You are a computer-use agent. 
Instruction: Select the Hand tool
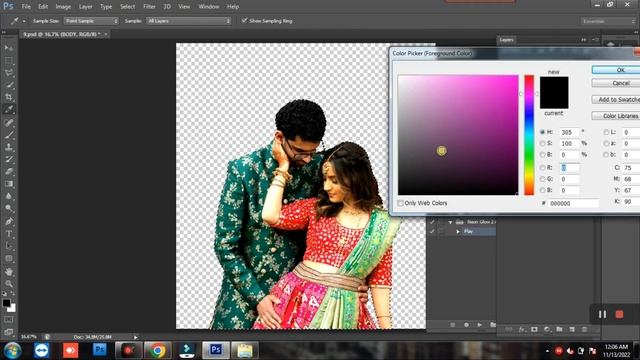click(9, 271)
